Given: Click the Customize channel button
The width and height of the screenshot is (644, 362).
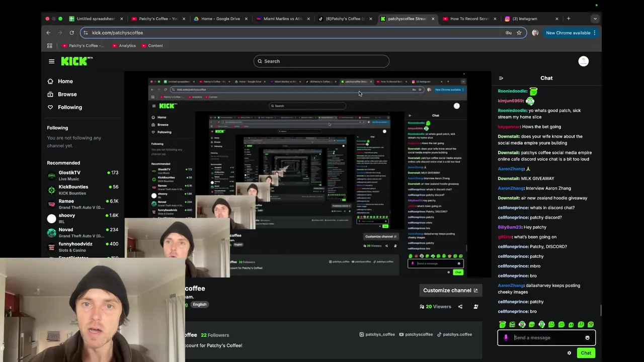Looking at the screenshot, I should point(450,291).
